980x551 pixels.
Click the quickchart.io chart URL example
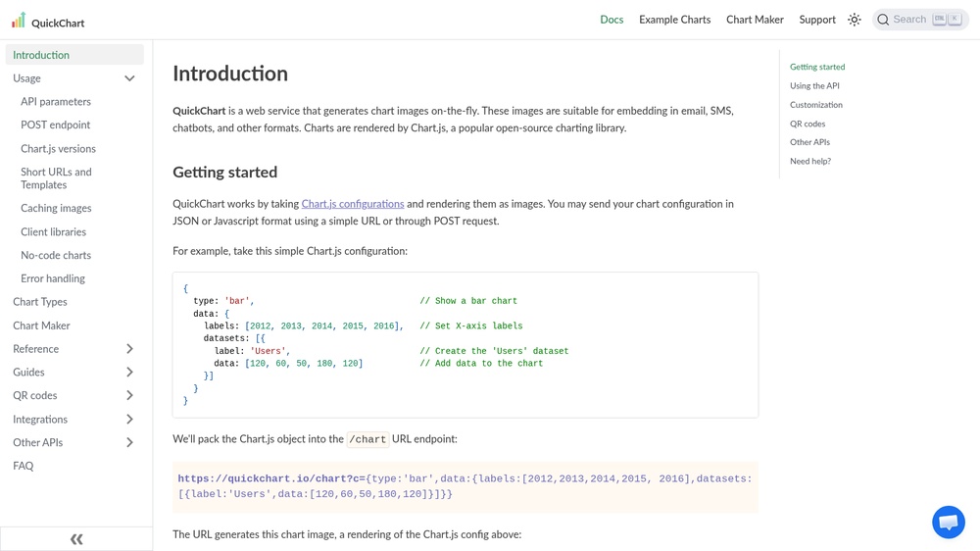(465, 486)
